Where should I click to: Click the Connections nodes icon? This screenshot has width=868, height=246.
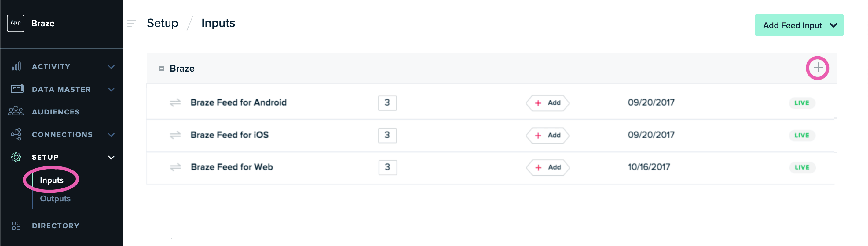click(16, 134)
